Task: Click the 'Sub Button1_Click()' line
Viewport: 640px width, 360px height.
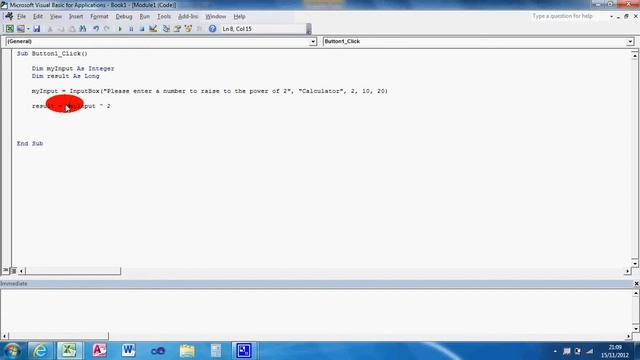Action: (x=52, y=53)
